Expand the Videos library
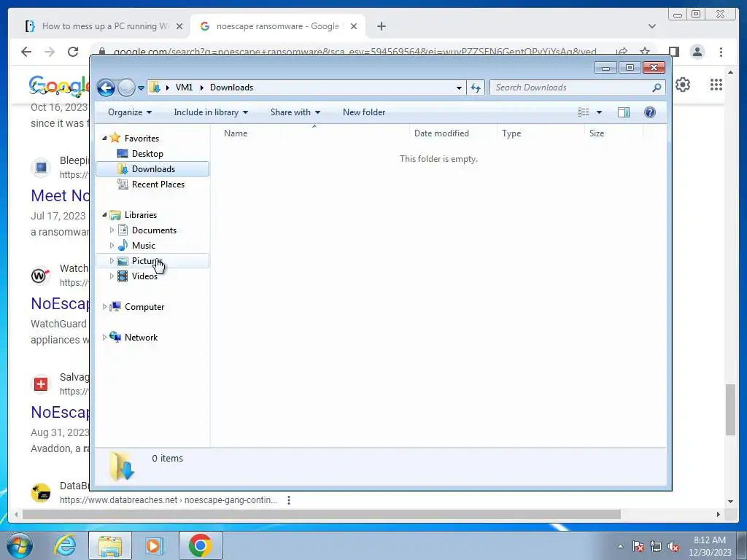Image resolution: width=747 pixels, height=560 pixels. tap(112, 276)
